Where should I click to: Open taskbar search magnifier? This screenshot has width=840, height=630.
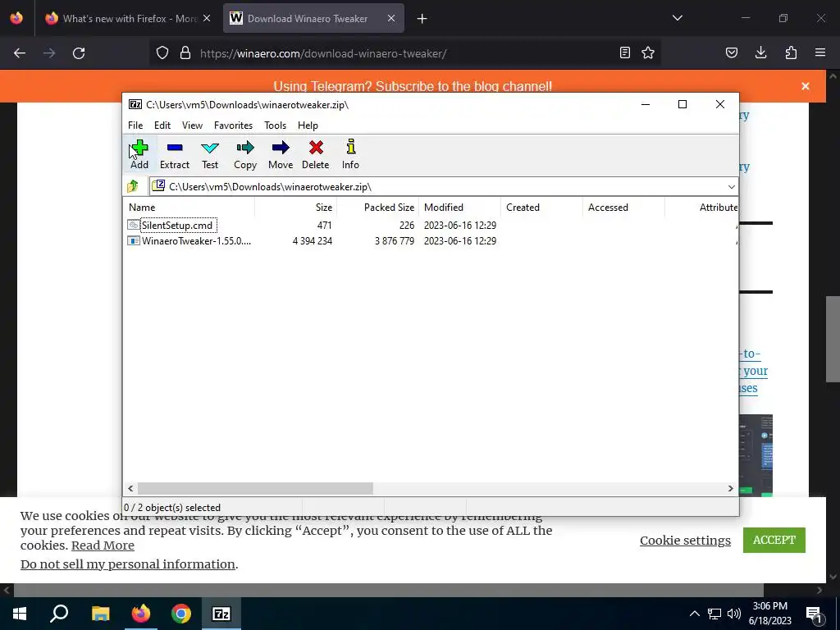coord(59,614)
